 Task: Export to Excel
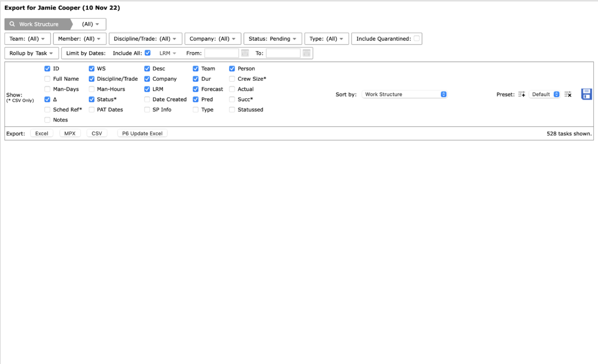click(x=41, y=133)
